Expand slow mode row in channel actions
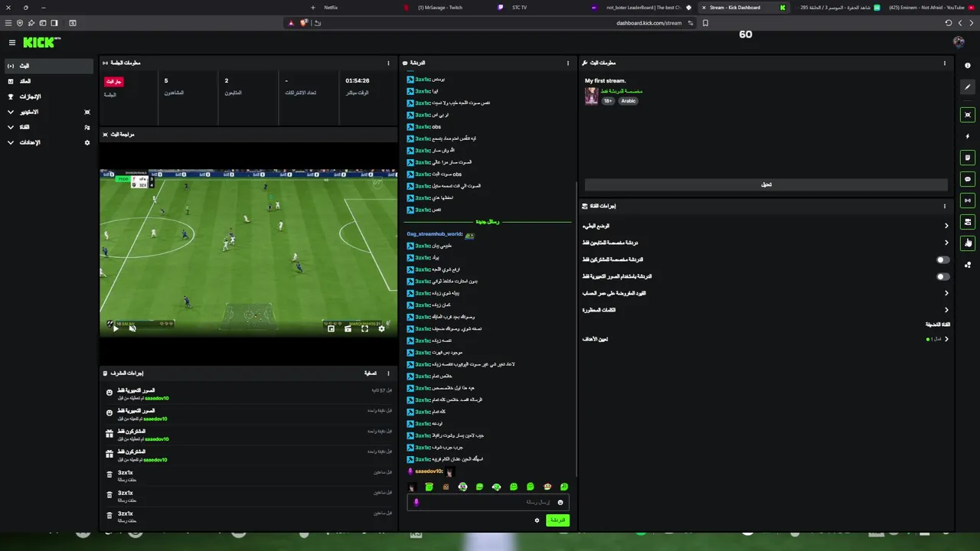 [x=766, y=226]
